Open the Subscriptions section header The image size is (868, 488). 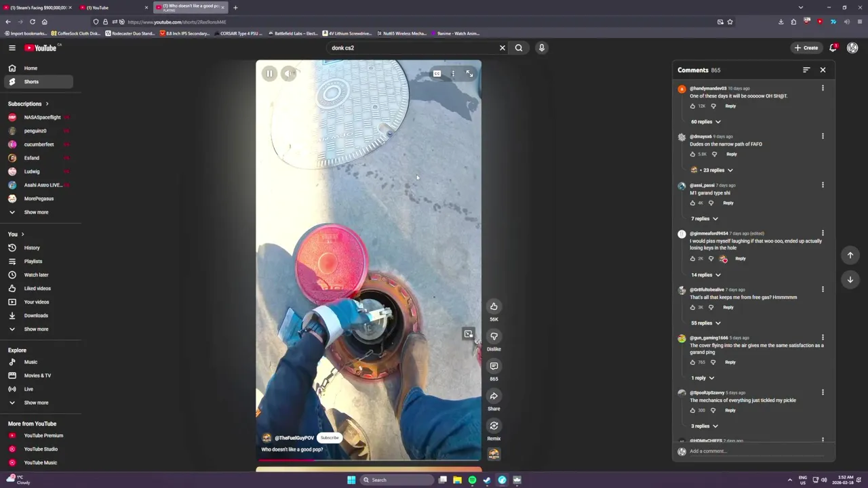click(28, 104)
